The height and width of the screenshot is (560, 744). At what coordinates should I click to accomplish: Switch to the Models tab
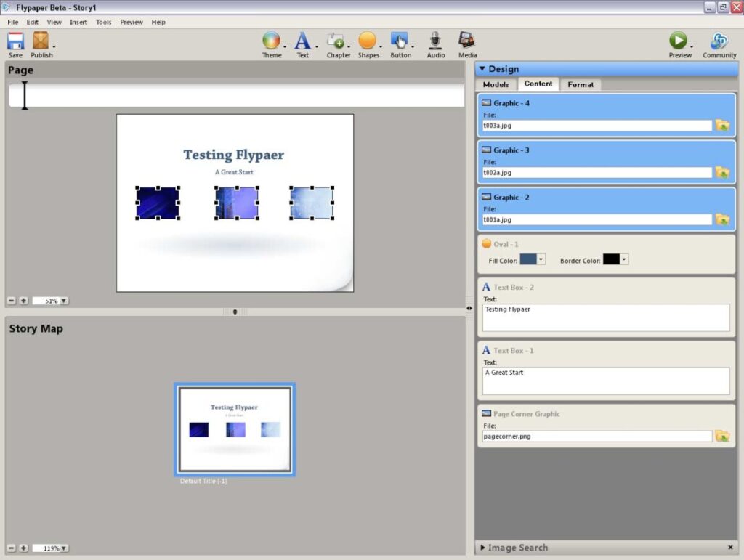[x=496, y=84]
